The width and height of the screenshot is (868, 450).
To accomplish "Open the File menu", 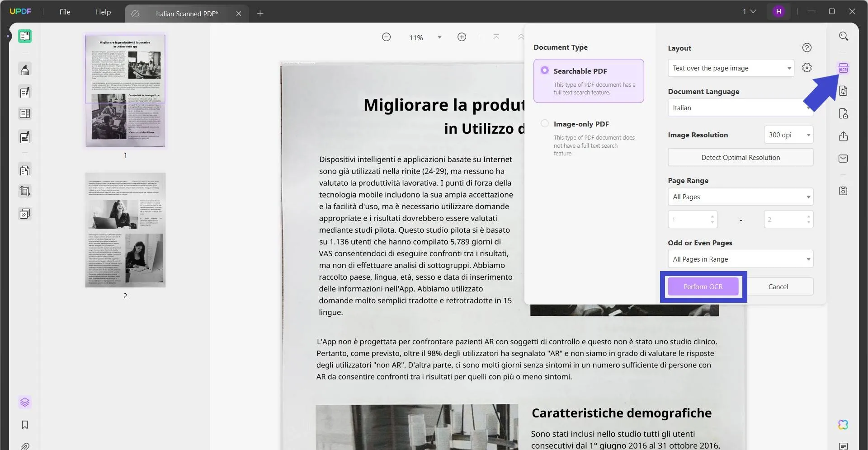I will point(65,12).
